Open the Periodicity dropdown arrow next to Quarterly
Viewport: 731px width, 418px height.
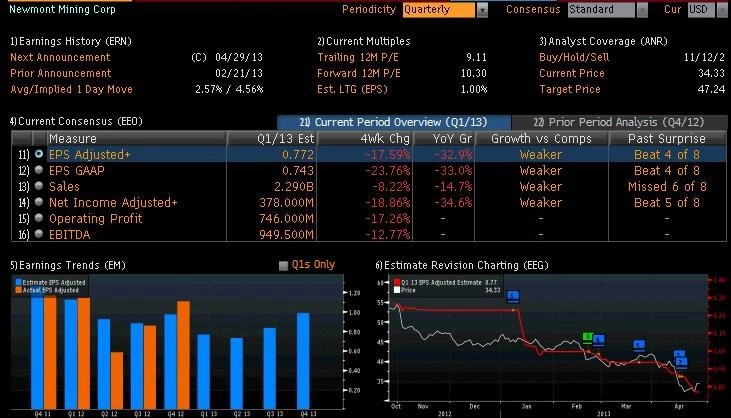482,10
